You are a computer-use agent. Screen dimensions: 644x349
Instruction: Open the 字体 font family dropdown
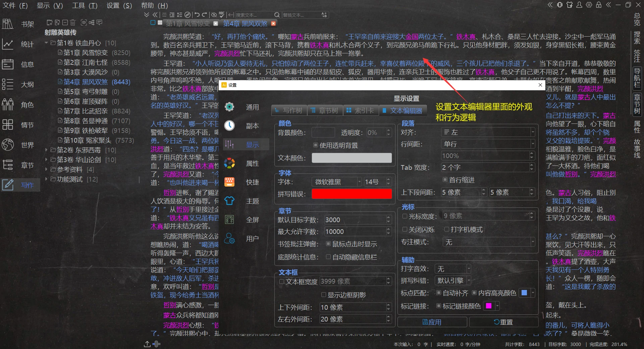click(x=337, y=182)
